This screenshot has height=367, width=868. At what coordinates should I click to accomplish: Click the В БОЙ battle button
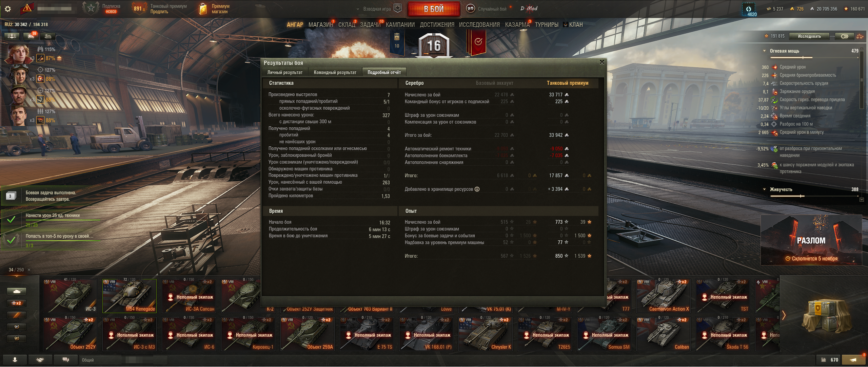click(x=434, y=9)
